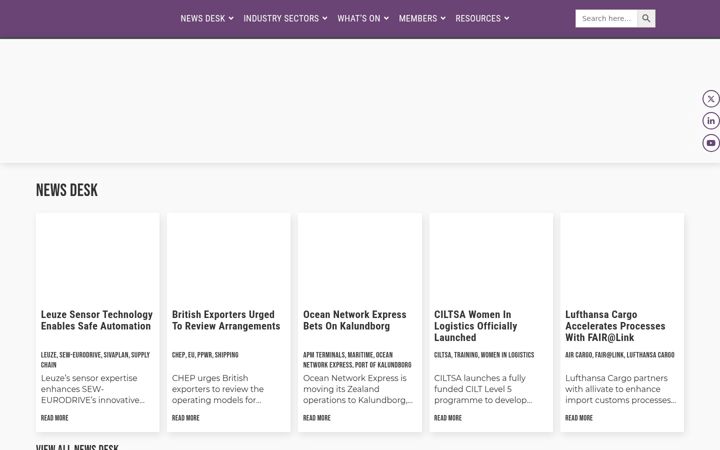Click the NEWS DESK section heading
720x450 pixels.
(67, 190)
